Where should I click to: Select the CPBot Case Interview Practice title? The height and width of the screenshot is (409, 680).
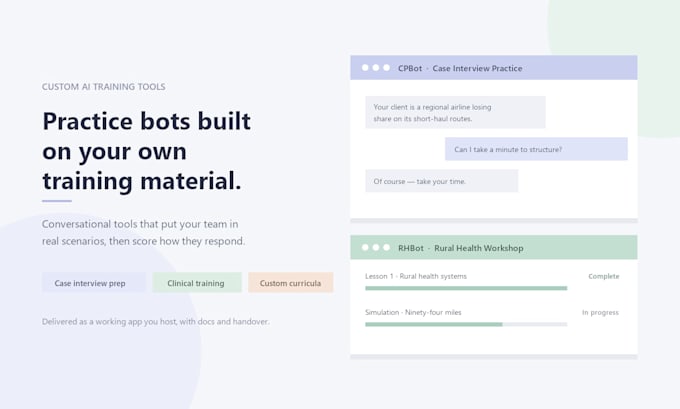click(460, 68)
